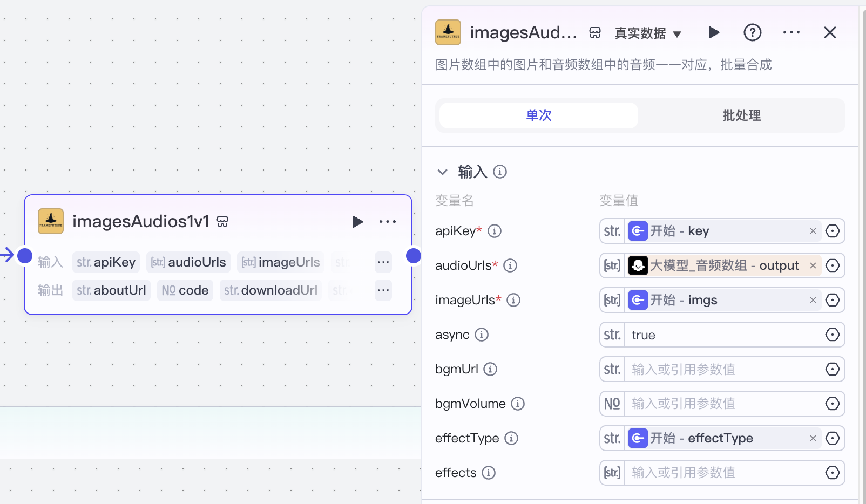Run the imagesAudios1v1 node with its play button

pyautogui.click(x=357, y=221)
